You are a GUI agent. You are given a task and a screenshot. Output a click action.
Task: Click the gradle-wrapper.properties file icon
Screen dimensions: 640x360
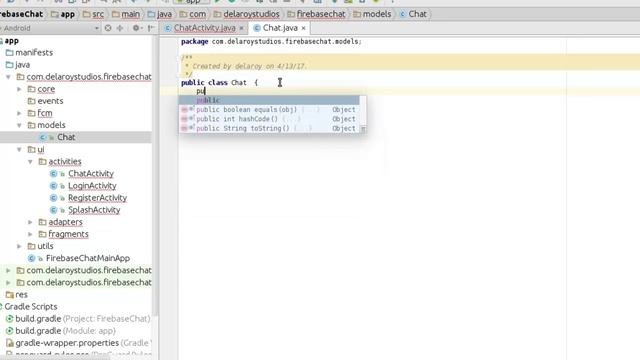[10, 343]
